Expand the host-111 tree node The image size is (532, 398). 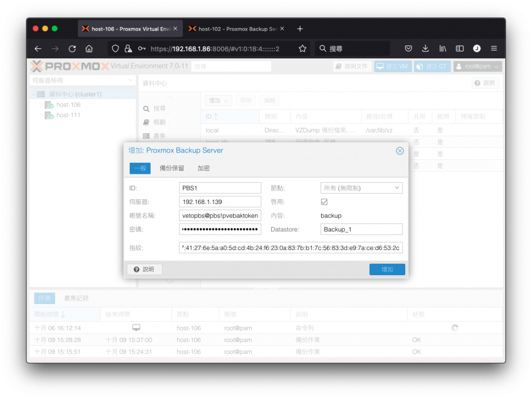click(42, 115)
